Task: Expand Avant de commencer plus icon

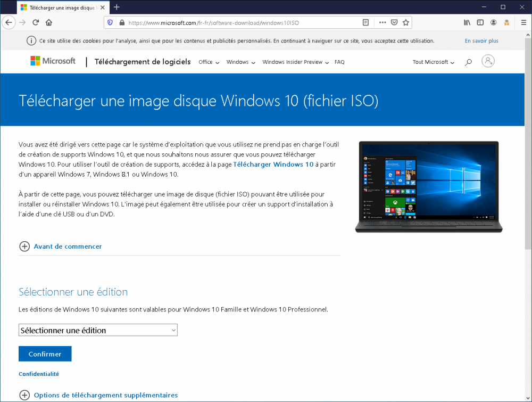Action: [x=24, y=246]
